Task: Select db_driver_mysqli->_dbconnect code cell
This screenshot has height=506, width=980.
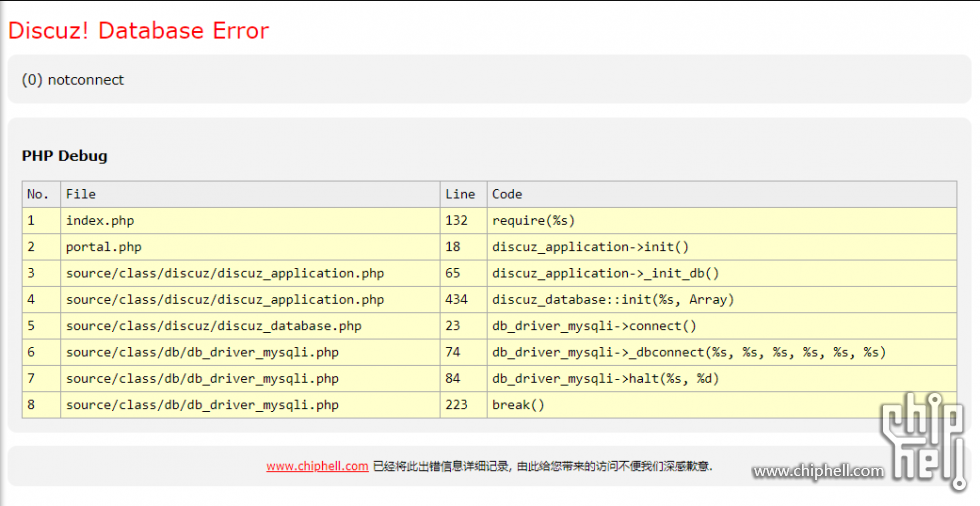Action: (722, 352)
